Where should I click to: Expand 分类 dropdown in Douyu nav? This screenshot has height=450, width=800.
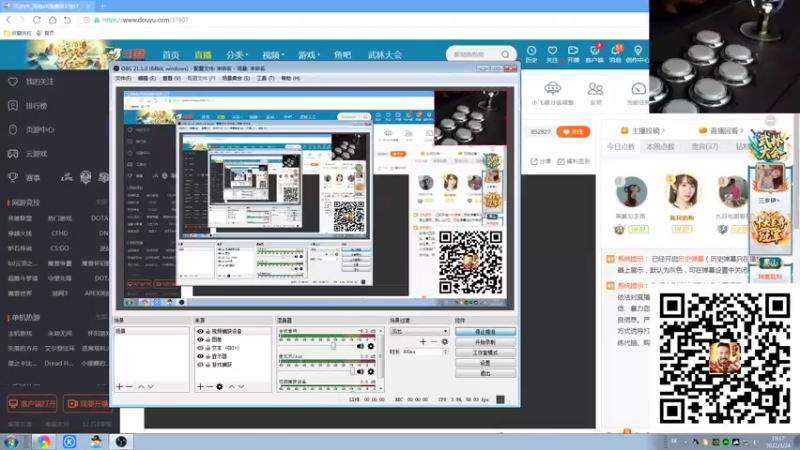pyautogui.click(x=237, y=55)
